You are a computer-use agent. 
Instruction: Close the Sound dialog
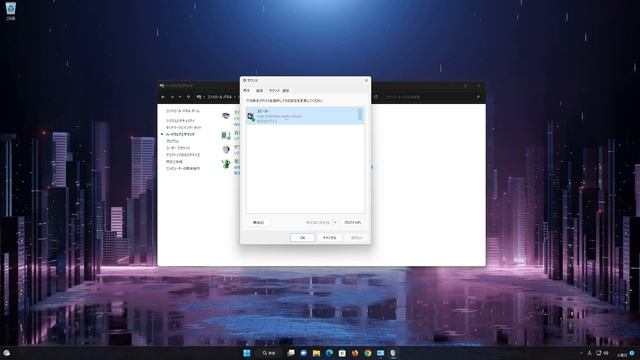click(x=366, y=80)
